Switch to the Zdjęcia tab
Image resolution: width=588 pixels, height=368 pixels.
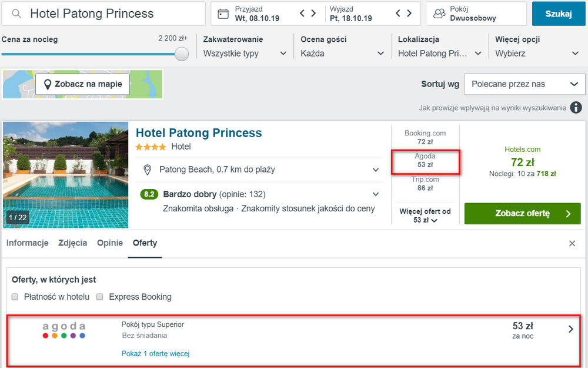coord(73,243)
